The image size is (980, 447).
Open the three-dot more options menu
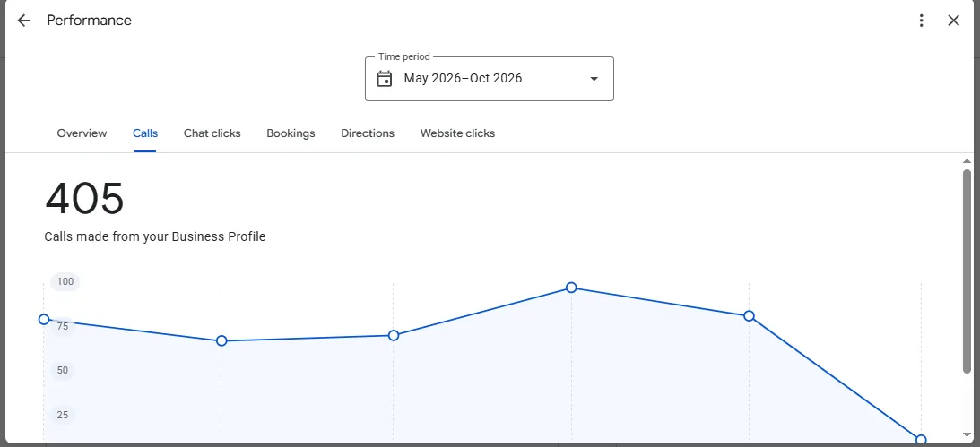[x=921, y=21]
